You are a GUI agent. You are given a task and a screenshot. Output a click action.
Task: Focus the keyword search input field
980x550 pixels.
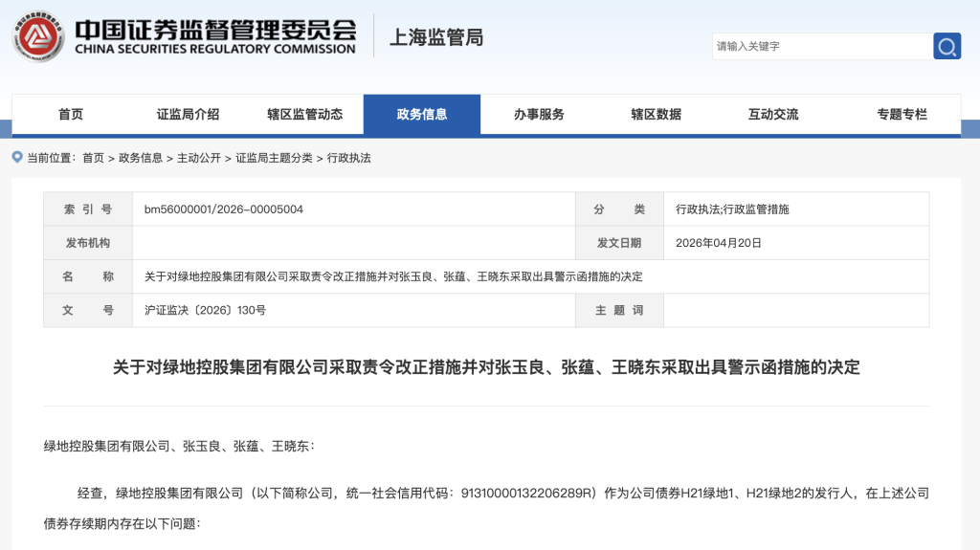(x=822, y=46)
